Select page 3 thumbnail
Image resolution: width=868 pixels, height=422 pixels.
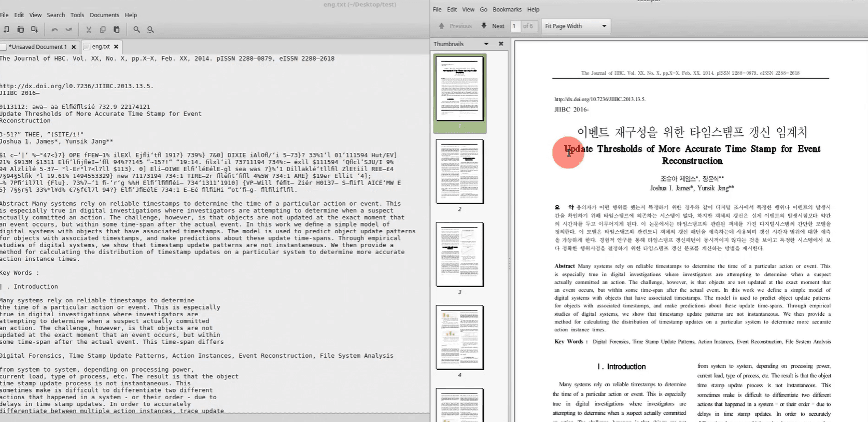460,255
